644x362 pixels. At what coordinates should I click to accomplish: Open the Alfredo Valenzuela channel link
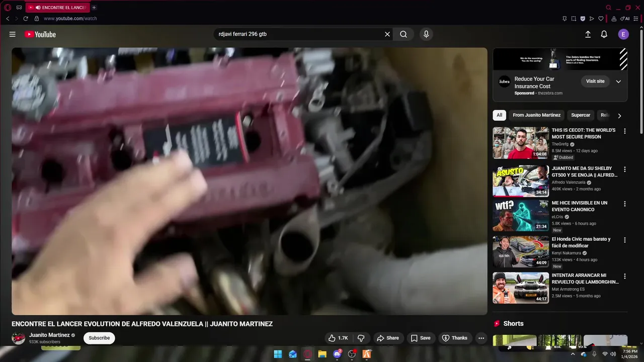point(569,183)
